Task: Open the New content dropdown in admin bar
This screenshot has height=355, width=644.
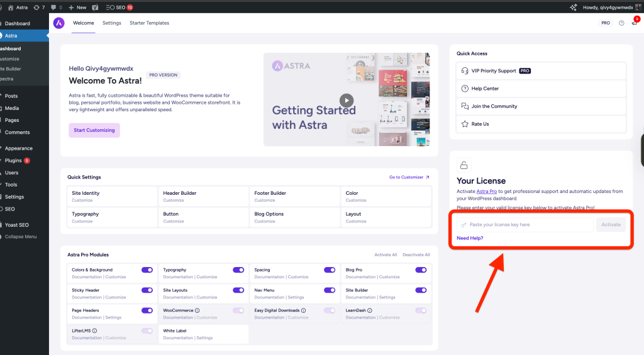Action: tap(77, 7)
